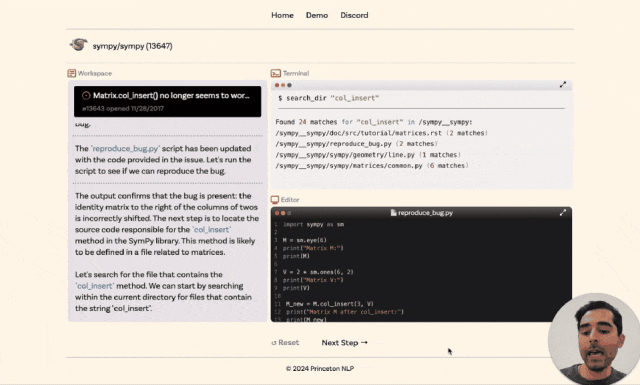Expand the Editor panel to fullscreen
Screen dimensions: 640x385
tap(563, 212)
